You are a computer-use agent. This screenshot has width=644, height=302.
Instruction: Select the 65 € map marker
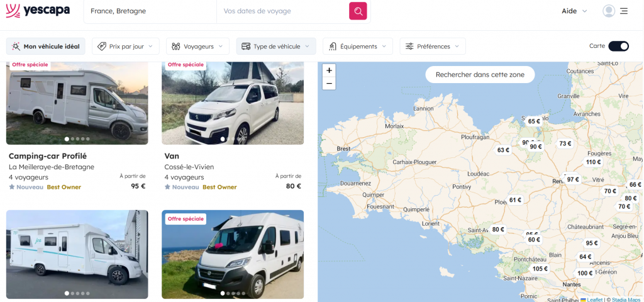535,121
